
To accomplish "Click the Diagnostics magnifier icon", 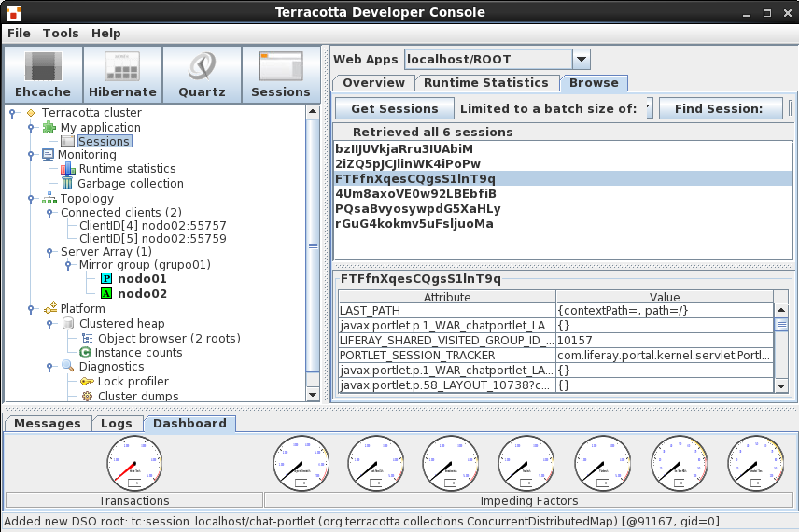I will pyautogui.click(x=68, y=366).
